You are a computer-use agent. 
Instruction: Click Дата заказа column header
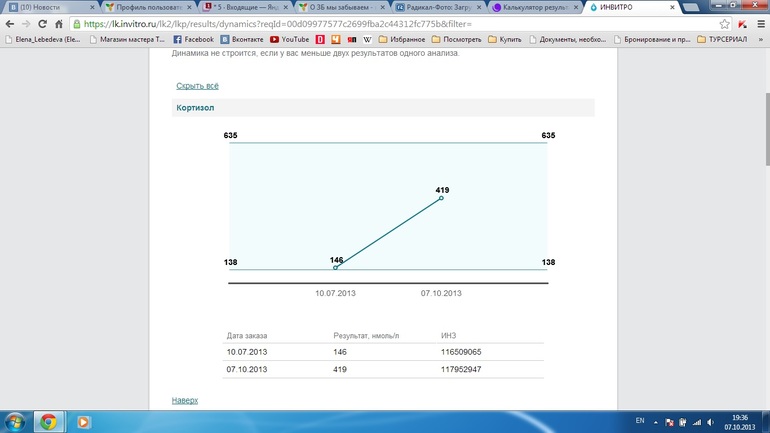tap(247, 336)
